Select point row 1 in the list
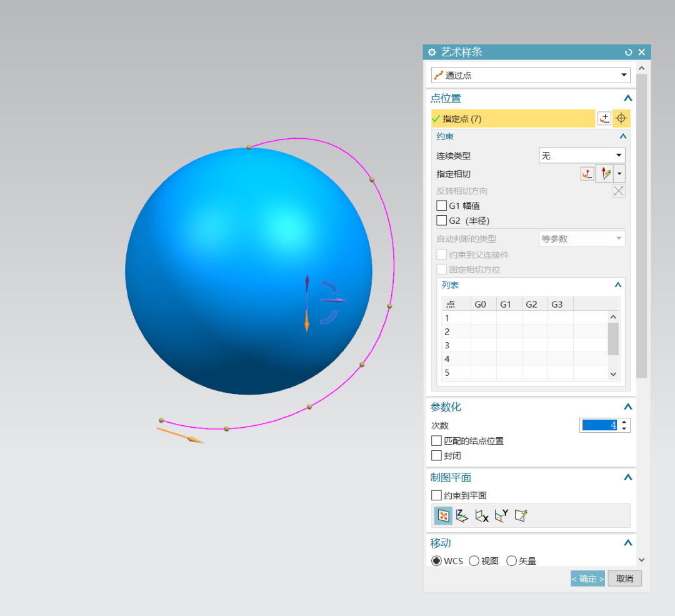Screen dimensions: 675x616 point(525,318)
